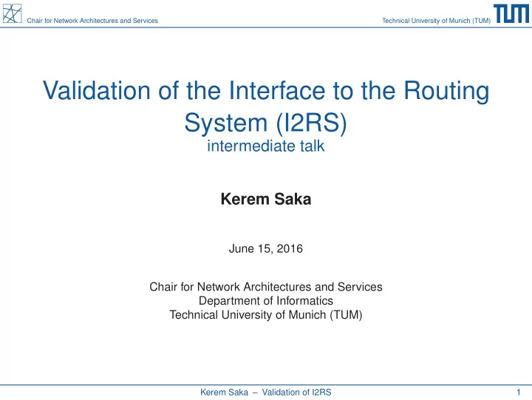This screenshot has width=532, height=400.
Task: Click the title line 'Validation of the Interface to the Routing'
Action: coord(266,91)
